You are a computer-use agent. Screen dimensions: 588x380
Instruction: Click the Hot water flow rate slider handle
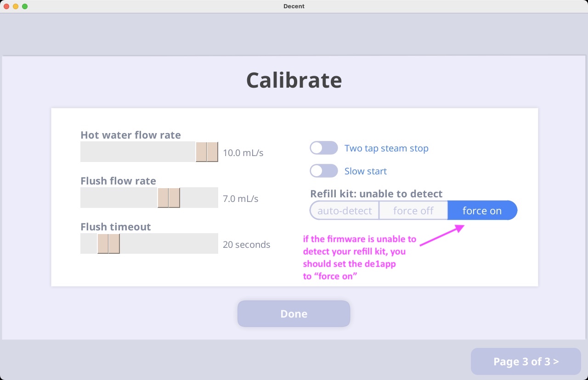tap(207, 152)
